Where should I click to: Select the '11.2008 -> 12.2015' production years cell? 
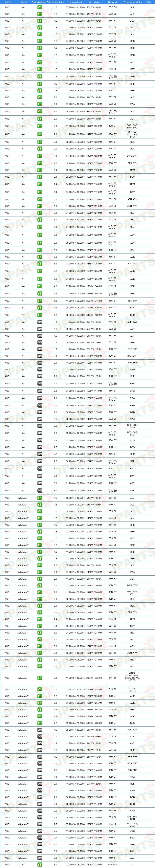click(x=75, y=678)
